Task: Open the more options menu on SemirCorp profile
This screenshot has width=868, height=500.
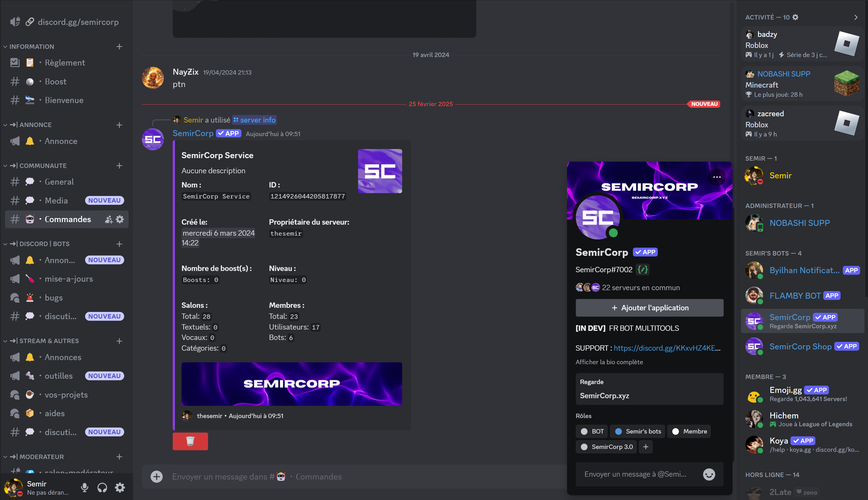Action: [717, 177]
